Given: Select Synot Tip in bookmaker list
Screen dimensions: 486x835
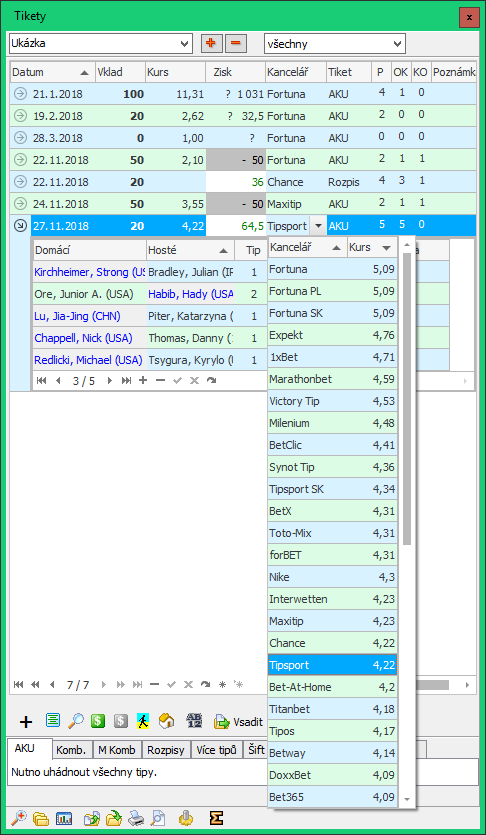Looking at the screenshot, I should [x=332, y=467].
